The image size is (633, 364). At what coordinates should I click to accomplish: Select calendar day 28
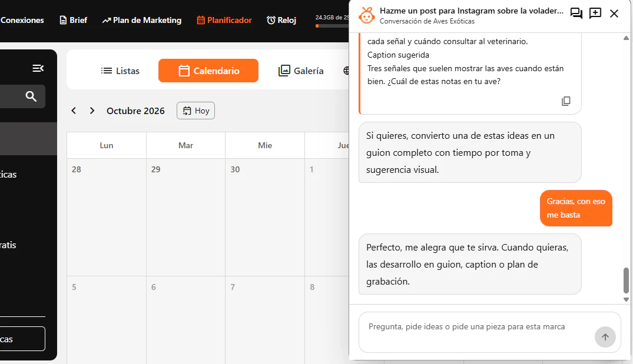(107, 217)
